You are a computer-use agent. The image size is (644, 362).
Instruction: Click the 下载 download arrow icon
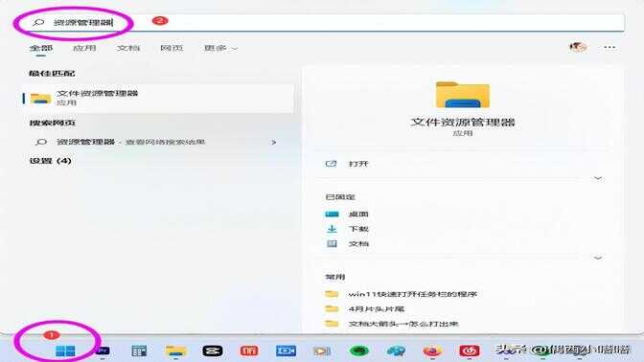point(332,229)
